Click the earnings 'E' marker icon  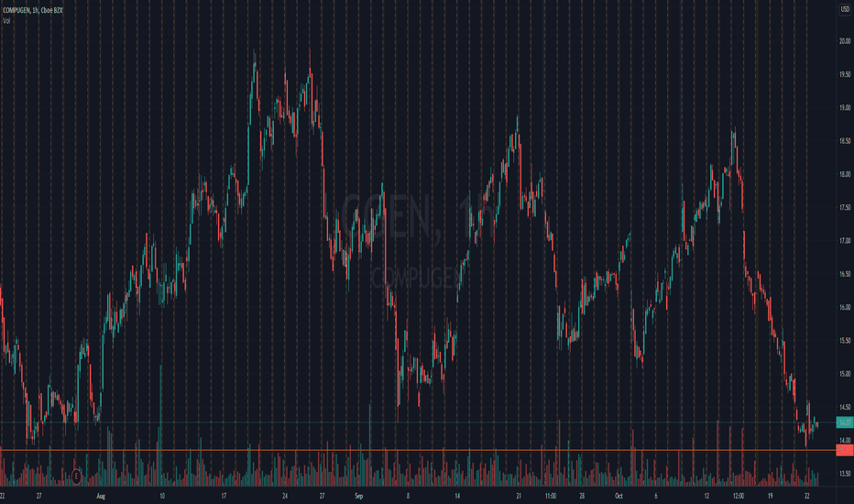(x=76, y=477)
